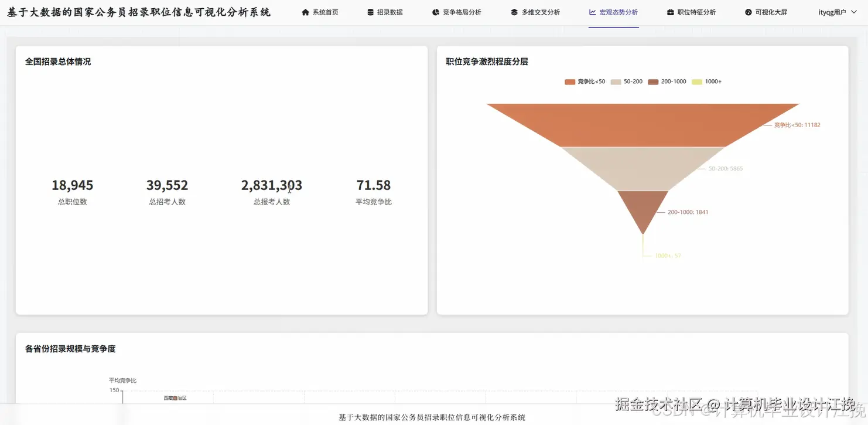Click the 1000+: 57 funnel label
Screen dimensions: 868x425
click(668, 256)
